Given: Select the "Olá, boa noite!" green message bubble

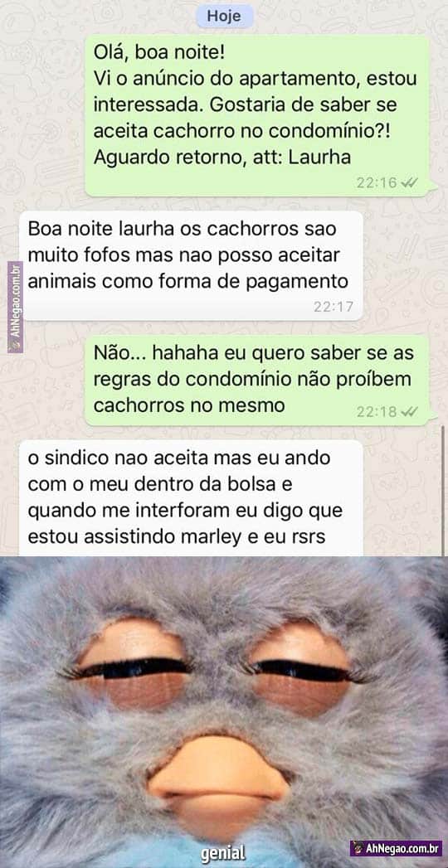Looking at the screenshot, I should 257,115.
